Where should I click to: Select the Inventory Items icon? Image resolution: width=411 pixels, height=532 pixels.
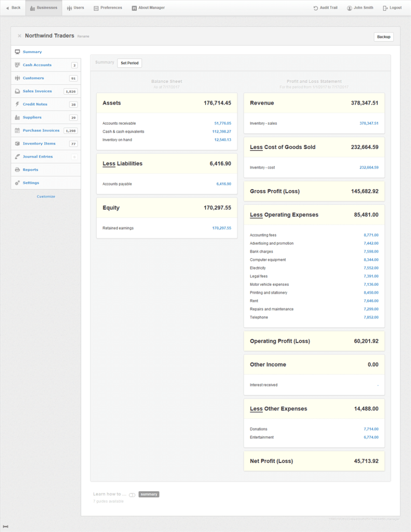pos(17,143)
